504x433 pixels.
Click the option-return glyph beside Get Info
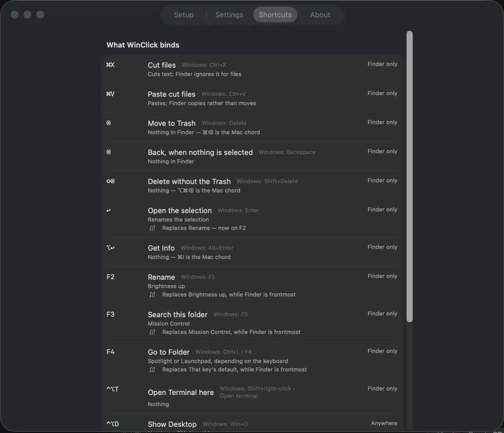111,248
